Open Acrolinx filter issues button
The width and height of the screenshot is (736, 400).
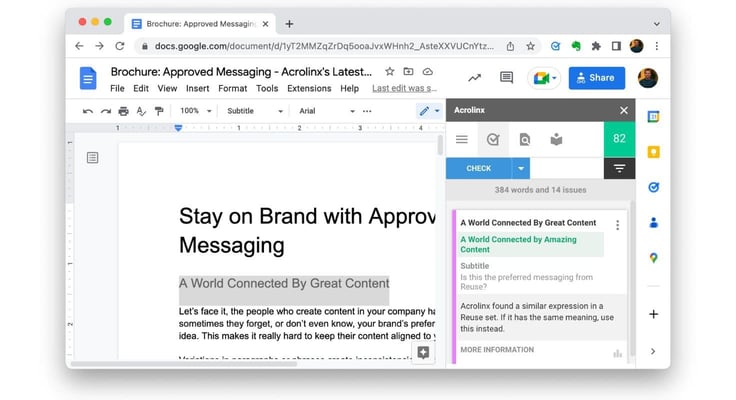click(620, 169)
